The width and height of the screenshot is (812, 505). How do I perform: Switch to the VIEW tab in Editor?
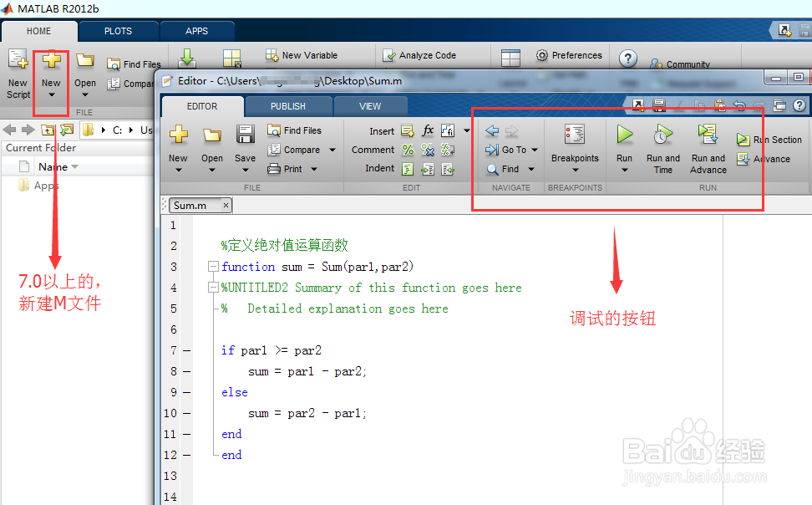[370, 106]
